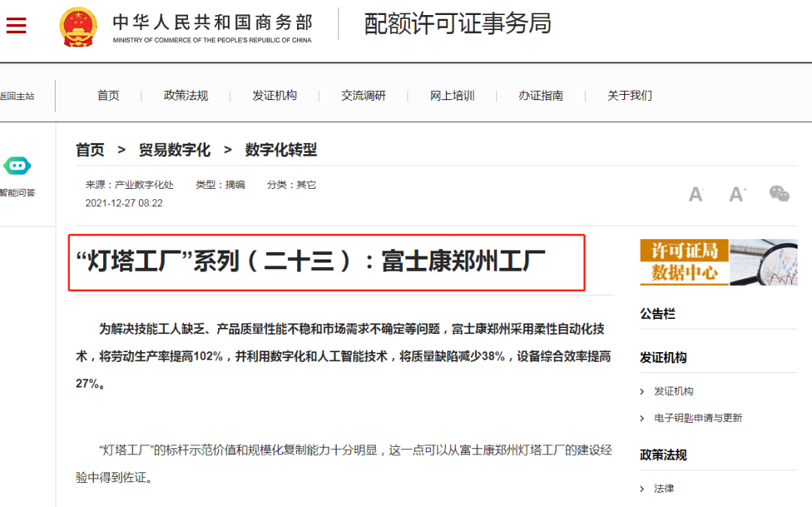
Task: Open 办证指南 navigation menu item
Action: tap(541, 96)
